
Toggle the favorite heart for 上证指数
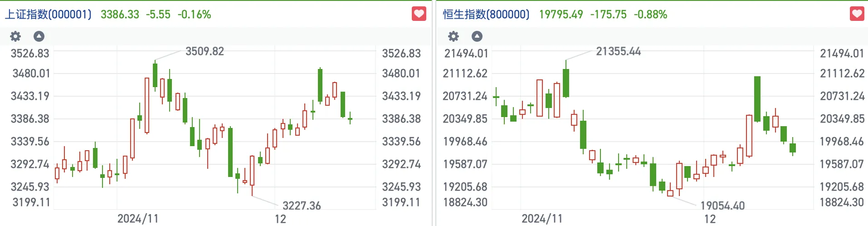click(419, 14)
